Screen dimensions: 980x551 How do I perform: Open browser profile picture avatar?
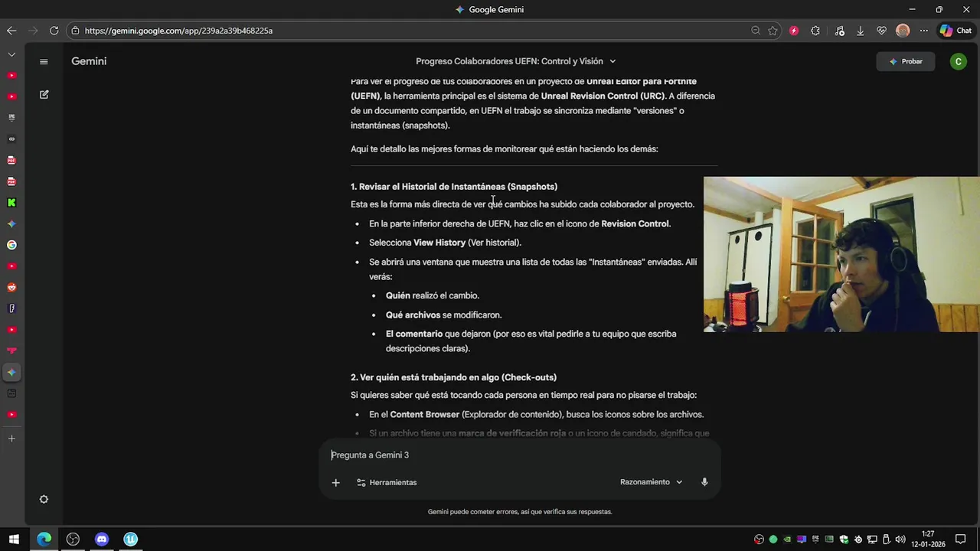pyautogui.click(x=903, y=31)
